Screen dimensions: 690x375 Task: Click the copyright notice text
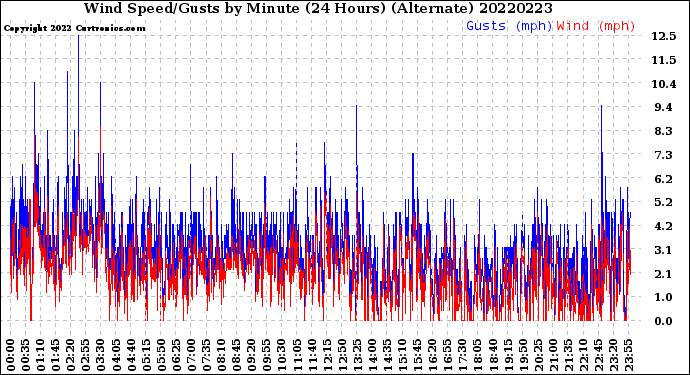coord(74,28)
